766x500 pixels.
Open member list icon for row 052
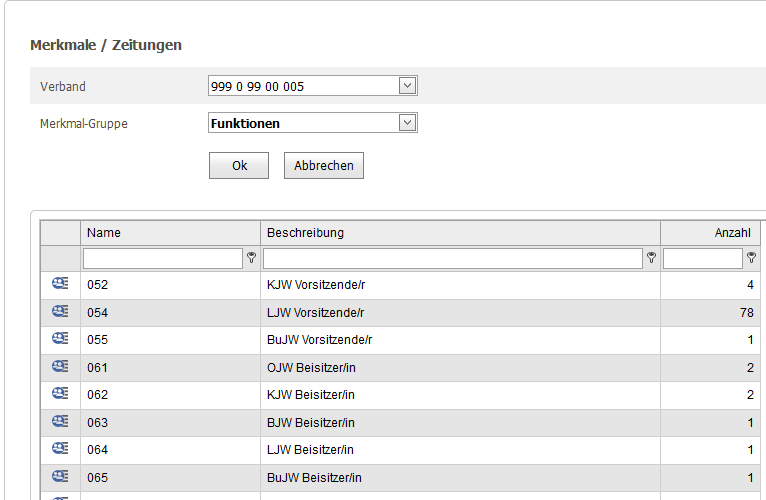click(60, 283)
